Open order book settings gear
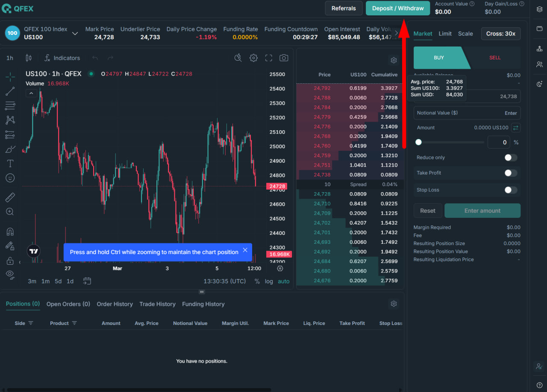This screenshot has width=547, height=392. (394, 60)
